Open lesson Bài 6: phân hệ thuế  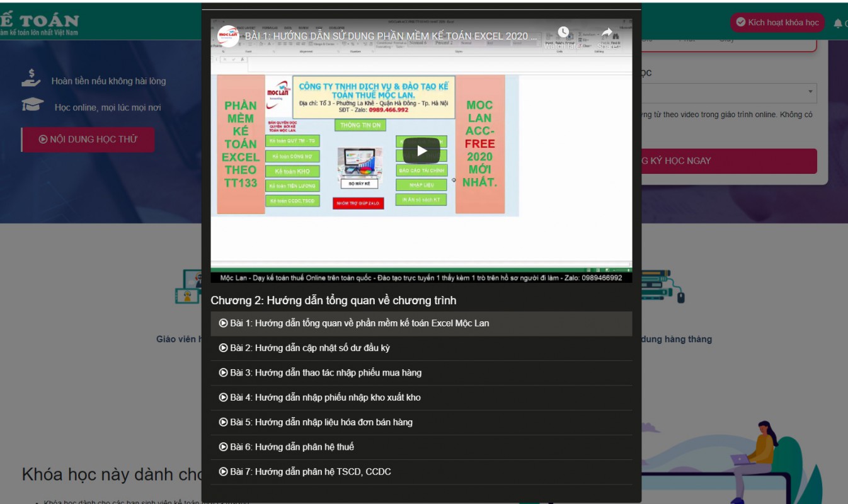(x=421, y=447)
